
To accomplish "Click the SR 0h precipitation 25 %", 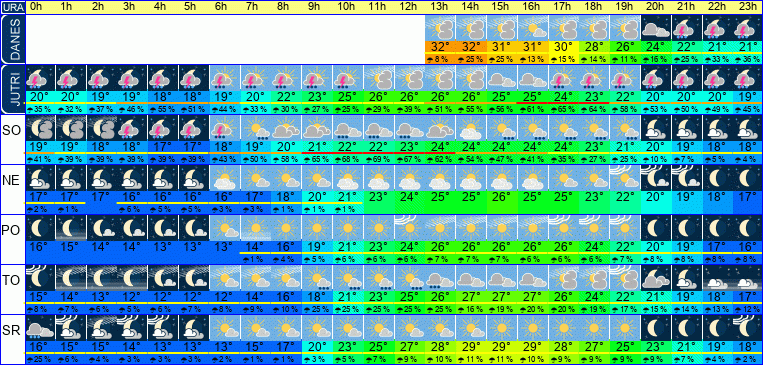I will click(x=40, y=359).
